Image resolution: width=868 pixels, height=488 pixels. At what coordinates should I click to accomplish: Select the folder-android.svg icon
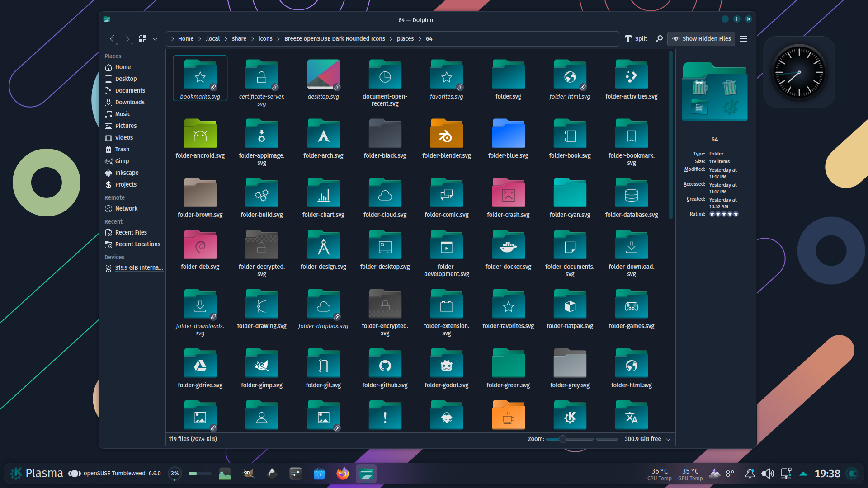click(x=200, y=134)
